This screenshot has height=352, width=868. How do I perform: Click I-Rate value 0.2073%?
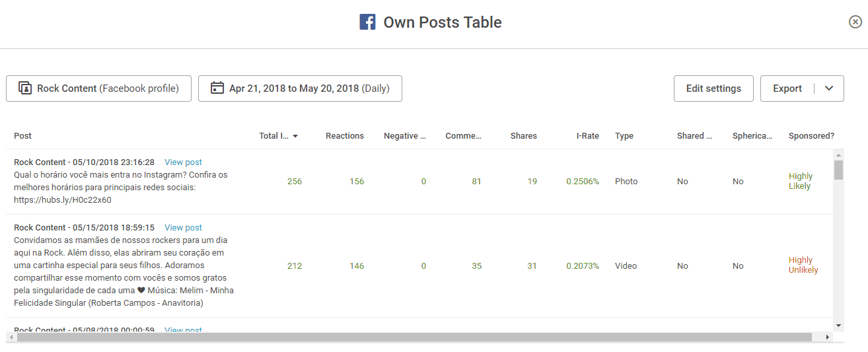point(583,266)
